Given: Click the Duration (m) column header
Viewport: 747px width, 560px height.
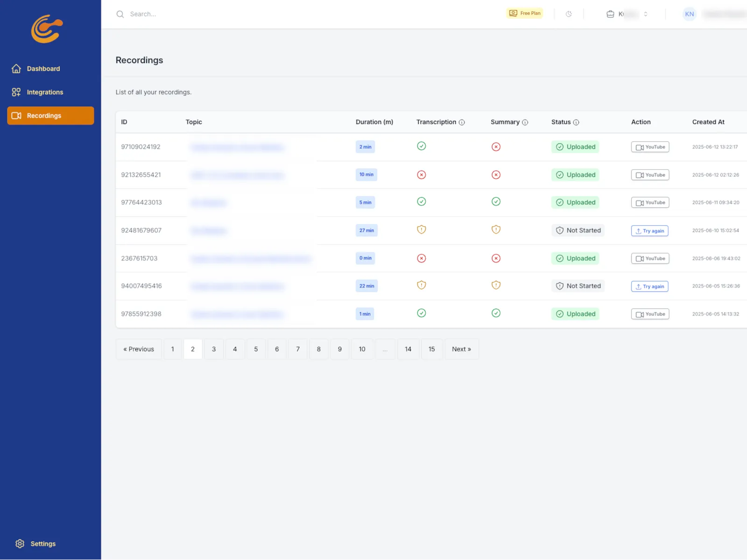Looking at the screenshot, I should pyautogui.click(x=374, y=122).
